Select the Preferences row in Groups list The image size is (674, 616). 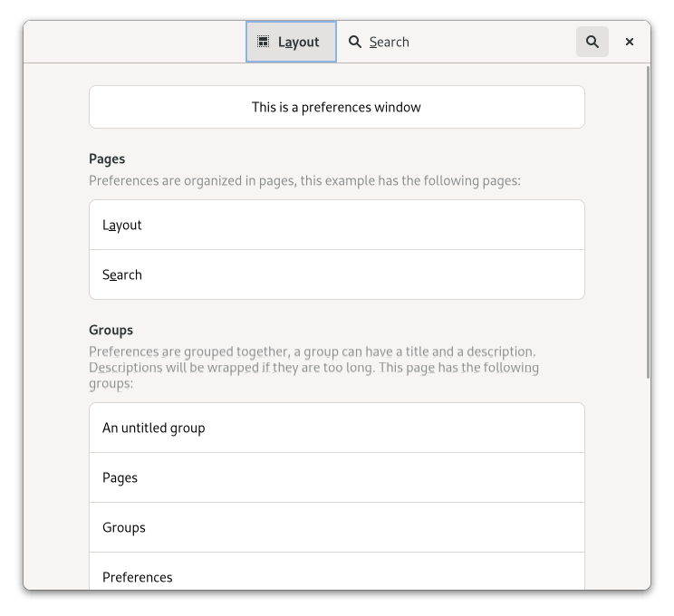pyautogui.click(x=336, y=576)
